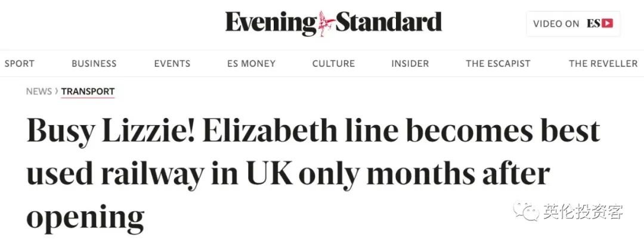
Task: Open the Sport menu item
Action: (19, 64)
